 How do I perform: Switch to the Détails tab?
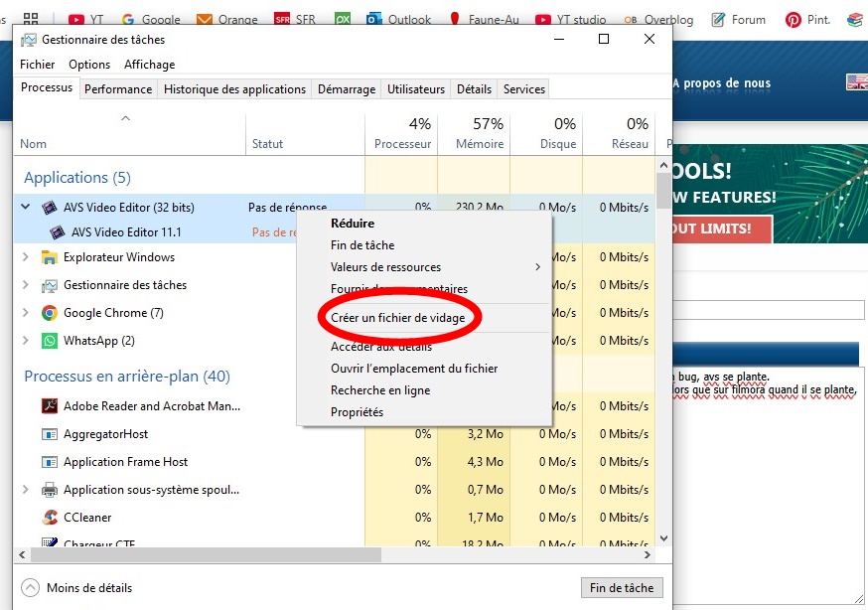[474, 89]
